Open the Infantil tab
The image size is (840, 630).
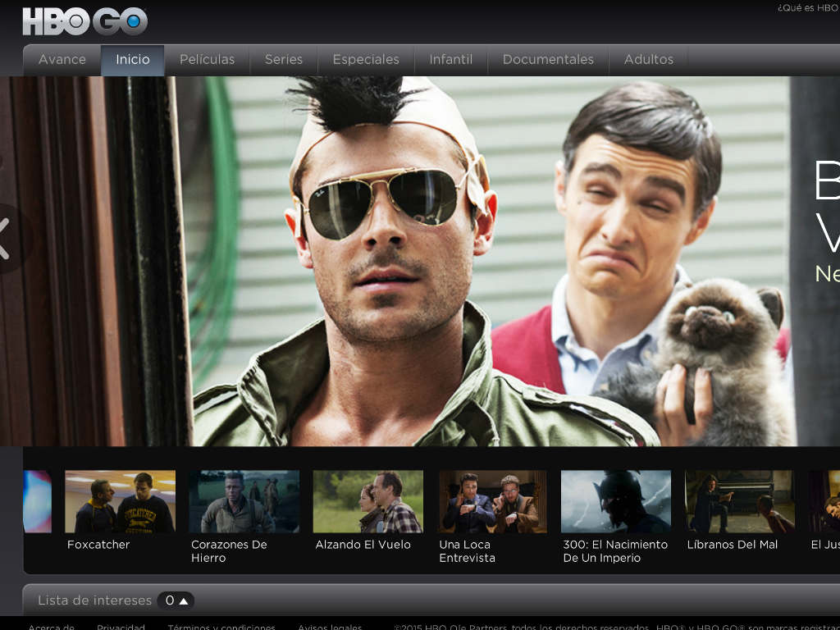coord(451,59)
